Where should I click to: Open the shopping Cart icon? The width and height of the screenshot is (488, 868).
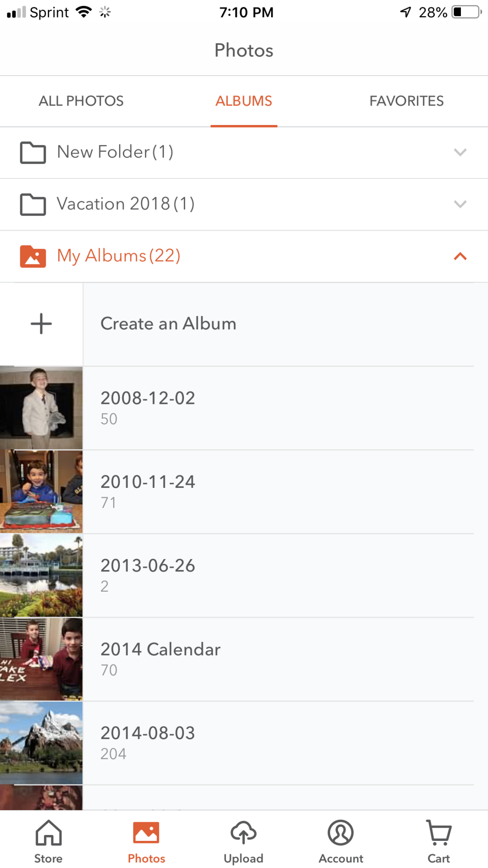[x=439, y=832]
